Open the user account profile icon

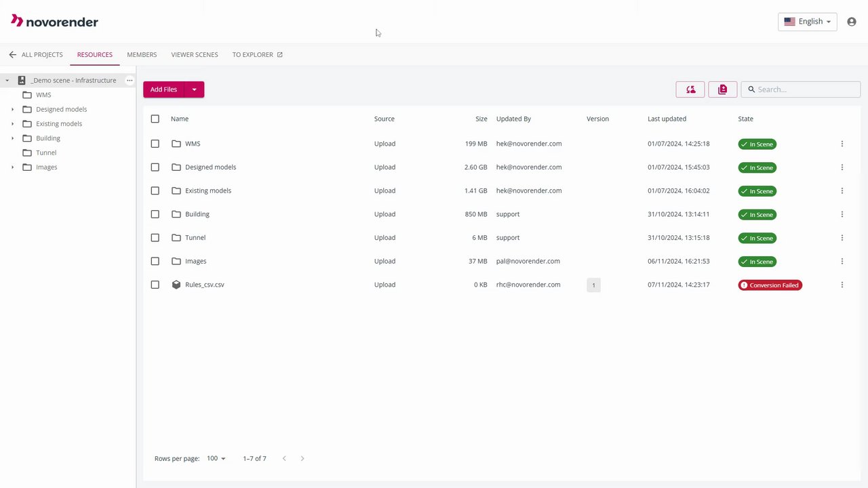coord(852,22)
